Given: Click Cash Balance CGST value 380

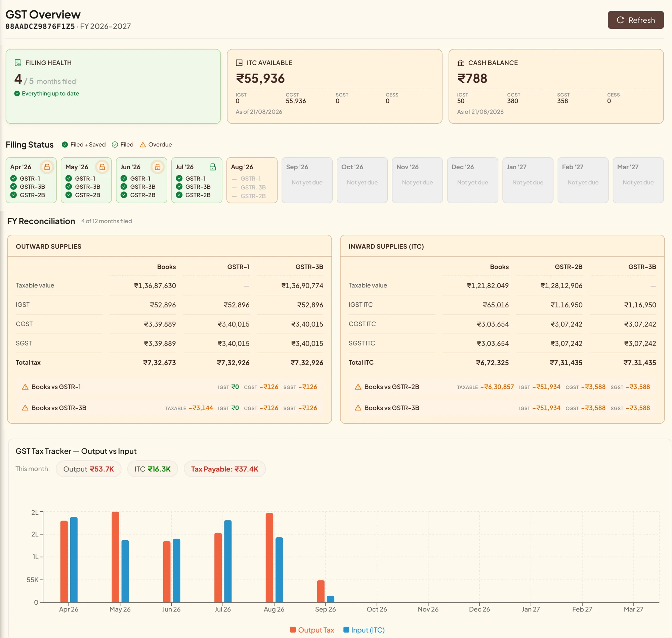Looking at the screenshot, I should [512, 101].
